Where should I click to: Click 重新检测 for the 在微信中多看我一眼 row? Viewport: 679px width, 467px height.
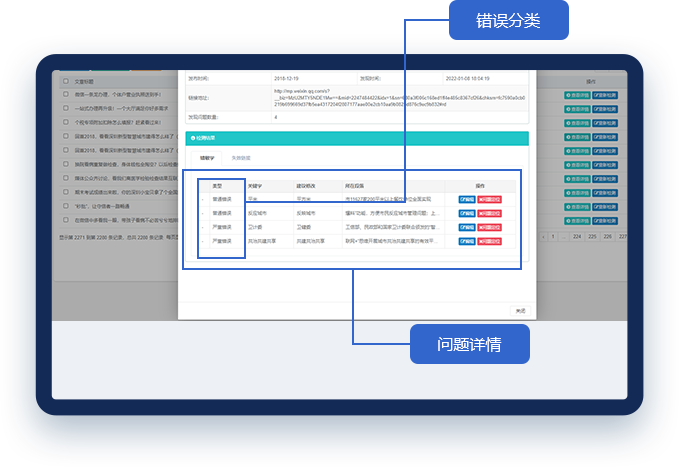(605, 221)
